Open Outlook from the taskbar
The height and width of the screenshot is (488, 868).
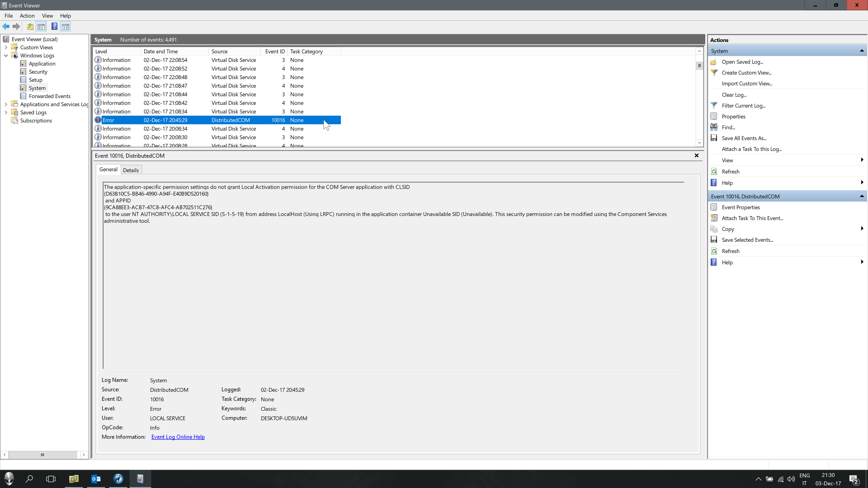point(96,479)
